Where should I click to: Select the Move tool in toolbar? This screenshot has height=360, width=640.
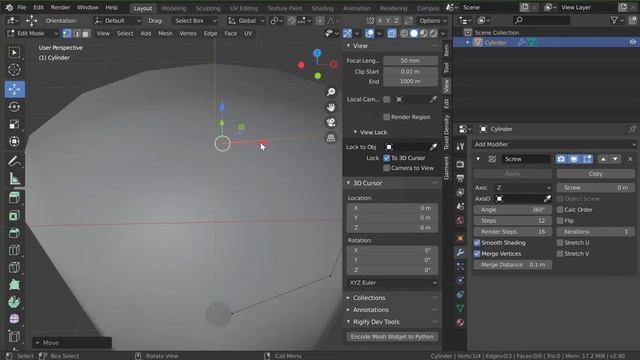coord(14,89)
